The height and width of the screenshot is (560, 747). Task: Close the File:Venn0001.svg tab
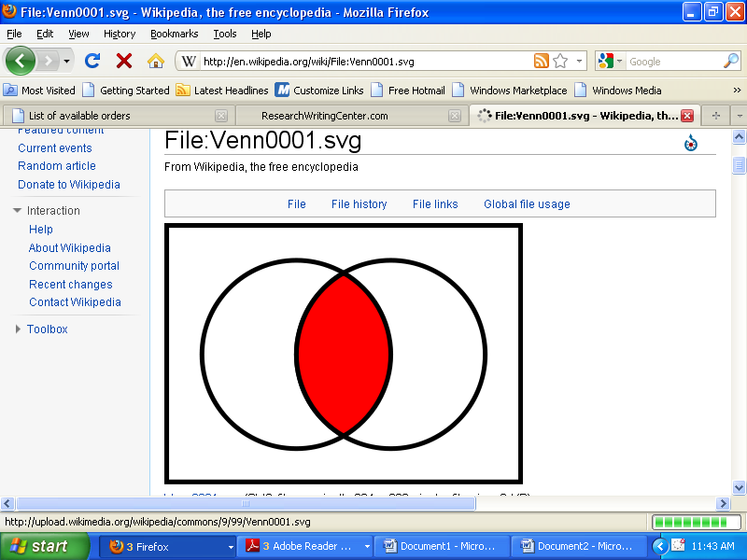pyautogui.click(x=687, y=116)
